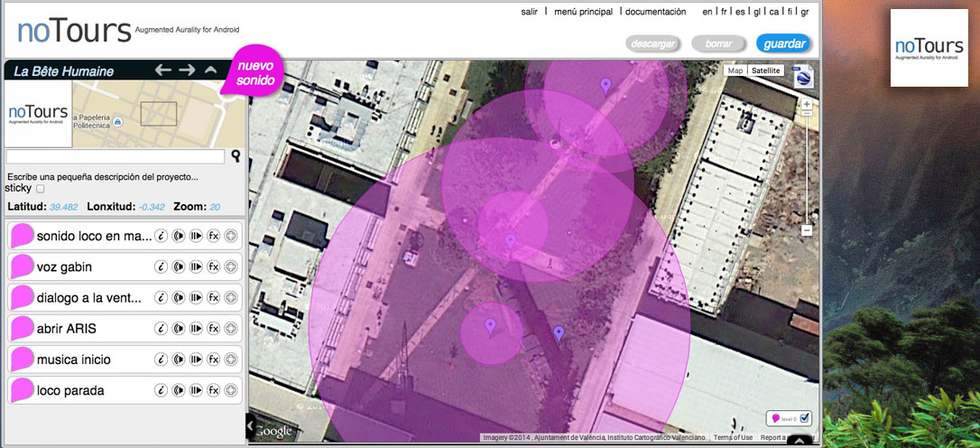Open 'Terms of Use' map link
Viewport: 980px width, 448px height.
[733, 437]
